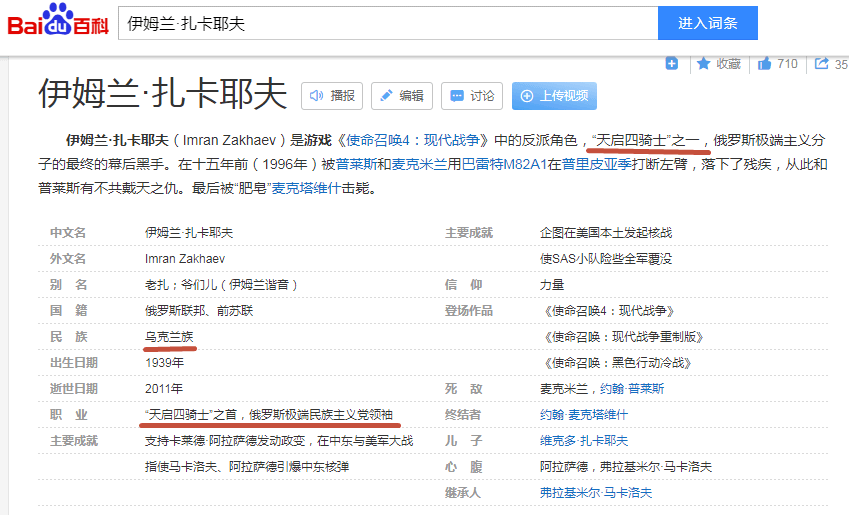Click the 力量 value in the 信仰 row

[552, 285]
